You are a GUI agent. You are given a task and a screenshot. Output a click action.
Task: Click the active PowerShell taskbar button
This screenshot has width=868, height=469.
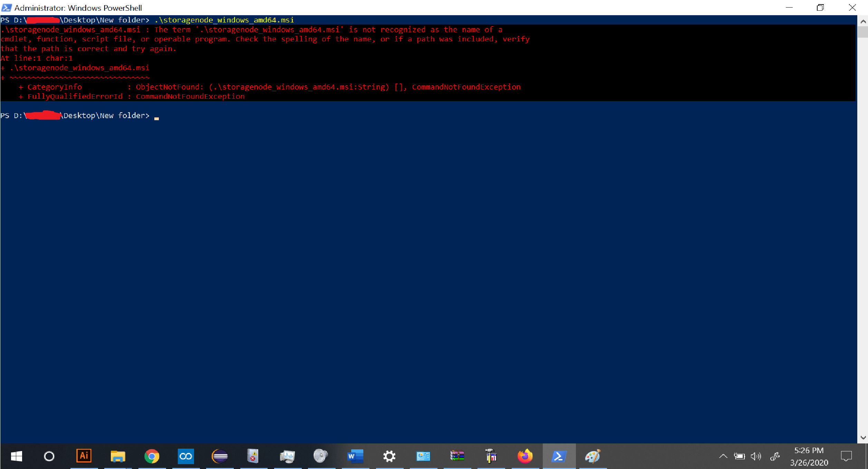(559, 456)
